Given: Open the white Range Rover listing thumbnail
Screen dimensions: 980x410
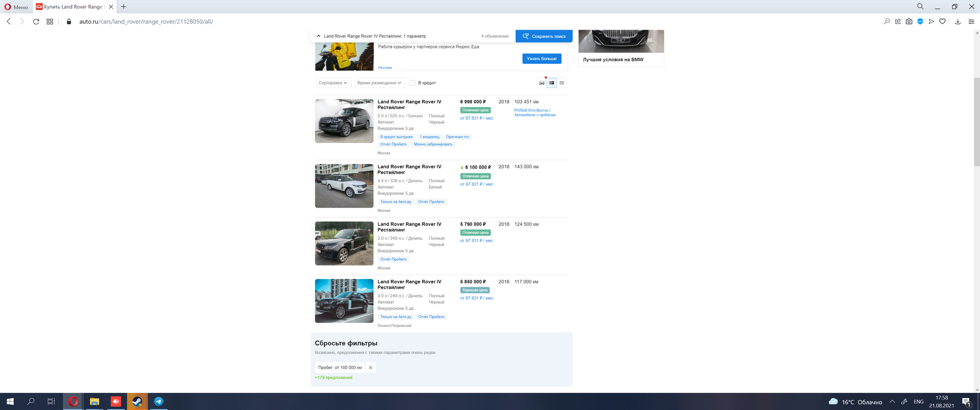Looking at the screenshot, I should click(344, 186).
